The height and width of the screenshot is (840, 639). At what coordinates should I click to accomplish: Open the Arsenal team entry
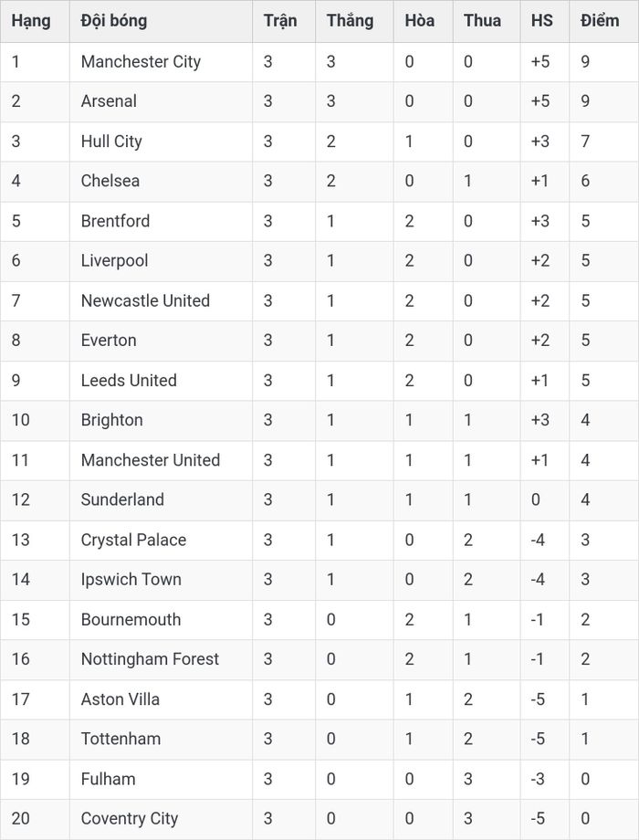coord(109,101)
